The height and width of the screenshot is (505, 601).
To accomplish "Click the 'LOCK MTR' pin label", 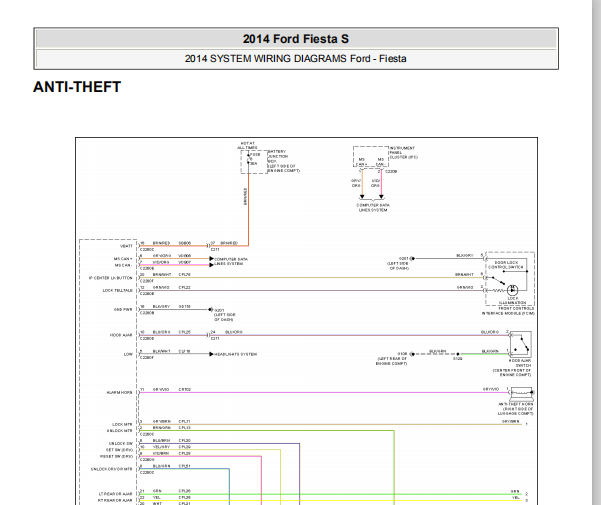I will tap(122, 424).
